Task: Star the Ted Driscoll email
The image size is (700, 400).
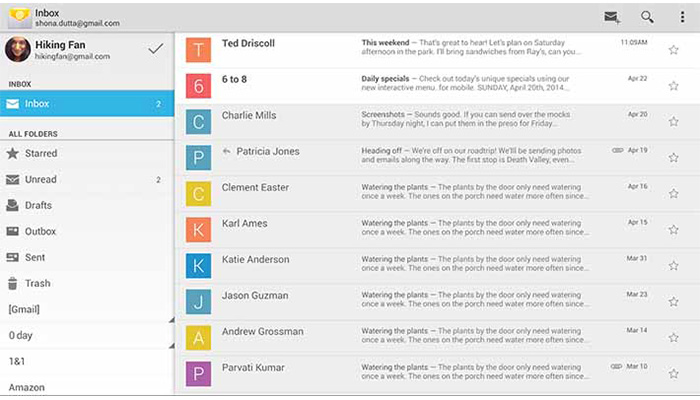Action: tap(674, 50)
